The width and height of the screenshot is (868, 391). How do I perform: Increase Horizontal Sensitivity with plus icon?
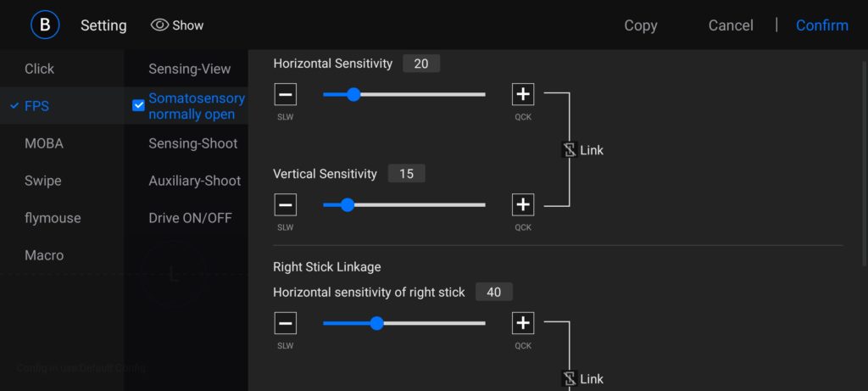[x=523, y=95]
